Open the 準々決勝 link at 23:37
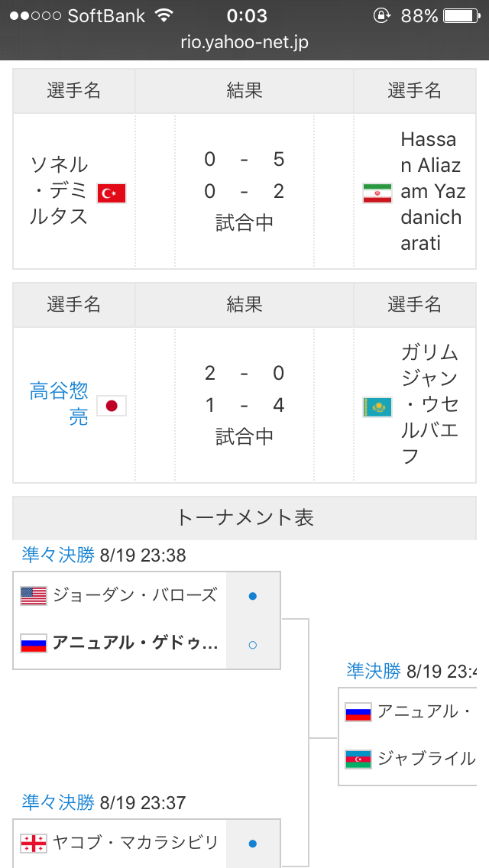Screen dimensions: 489x868 click(58, 802)
